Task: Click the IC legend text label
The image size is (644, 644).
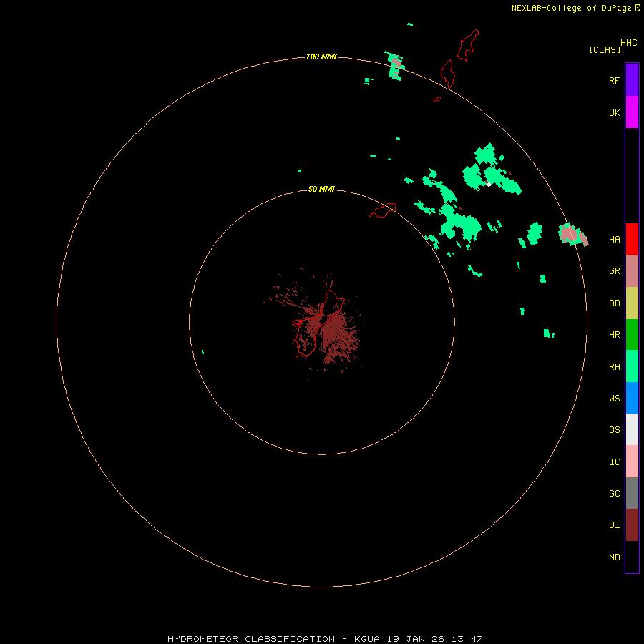Action: coord(614,462)
